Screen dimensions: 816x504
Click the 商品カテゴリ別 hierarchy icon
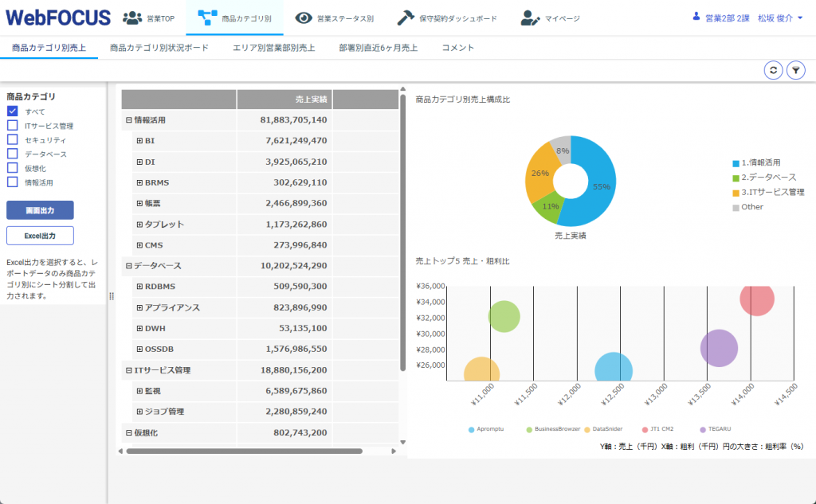click(207, 18)
